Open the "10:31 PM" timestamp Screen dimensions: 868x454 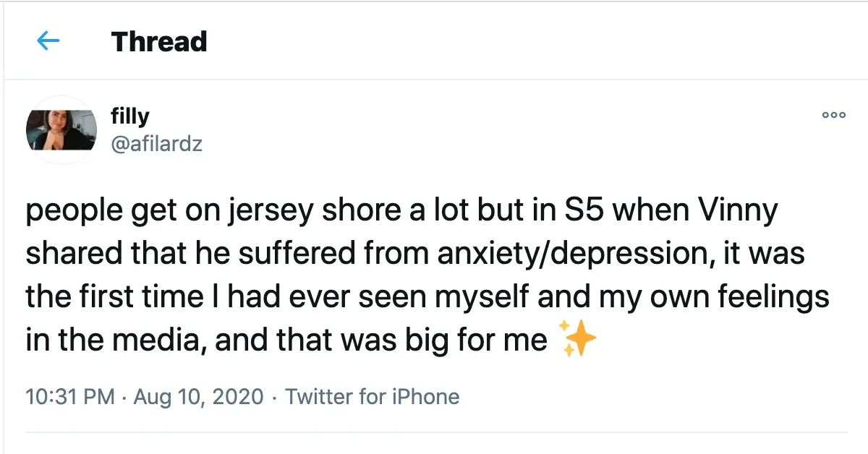point(69,397)
